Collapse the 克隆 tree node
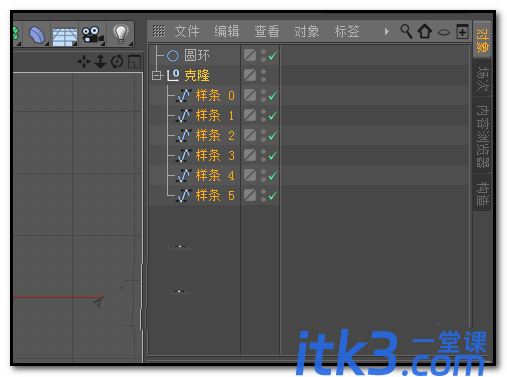507x377 pixels. [x=156, y=76]
